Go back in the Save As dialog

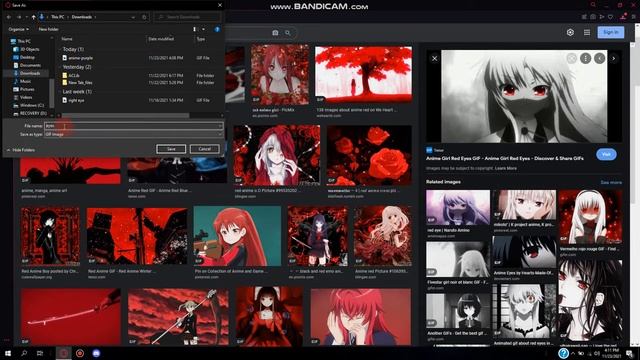[x=9, y=17]
